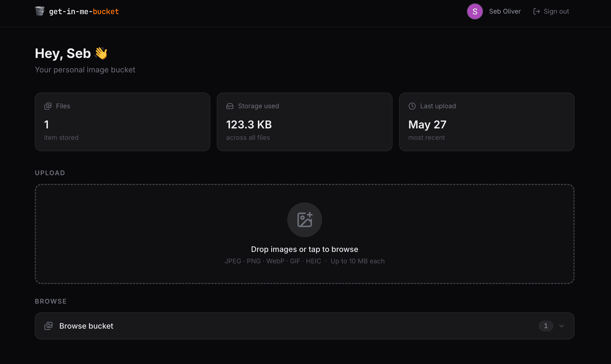Click the item count badge in Browse bucket
The image size is (611, 364).
click(546, 326)
